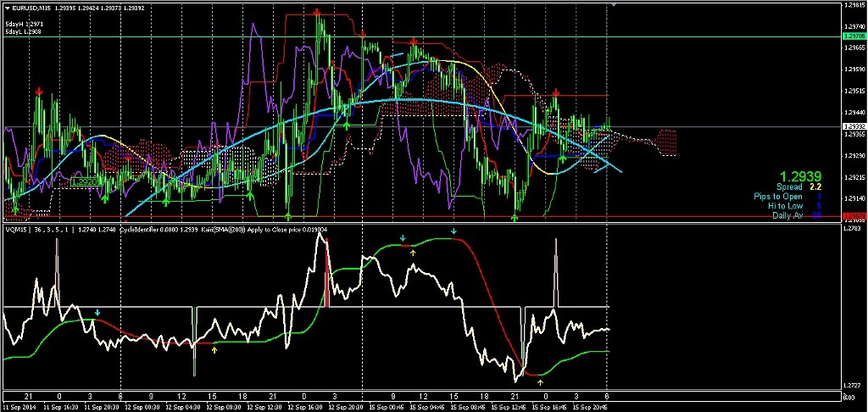Click the 5dayH 1.2971 label
The width and height of the screenshot is (868, 412).
[x=25, y=25]
